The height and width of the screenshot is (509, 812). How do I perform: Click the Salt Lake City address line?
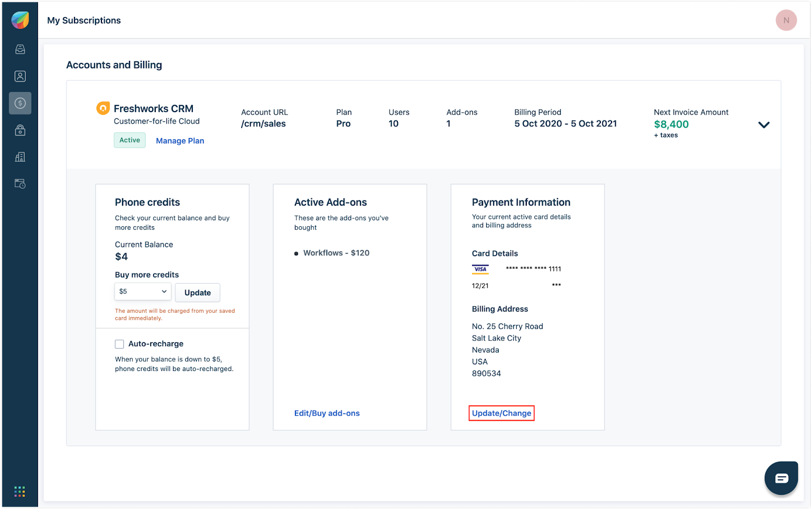click(x=496, y=338)
